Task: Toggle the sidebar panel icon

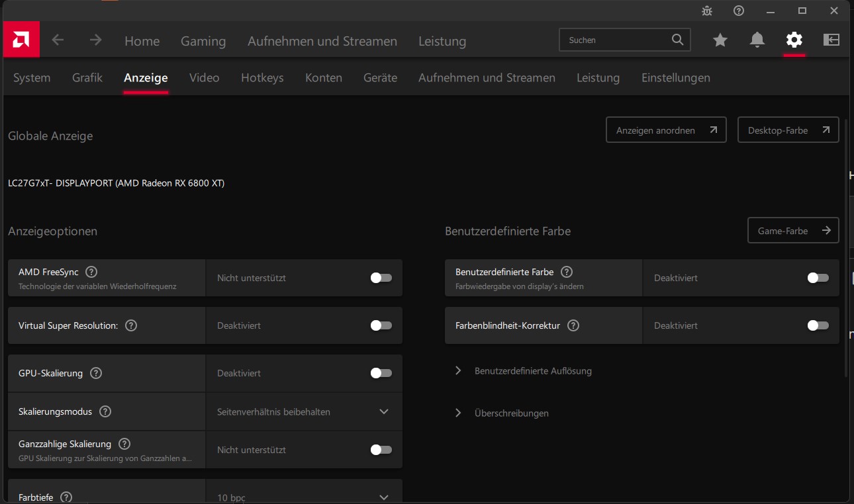Action: 831,40
